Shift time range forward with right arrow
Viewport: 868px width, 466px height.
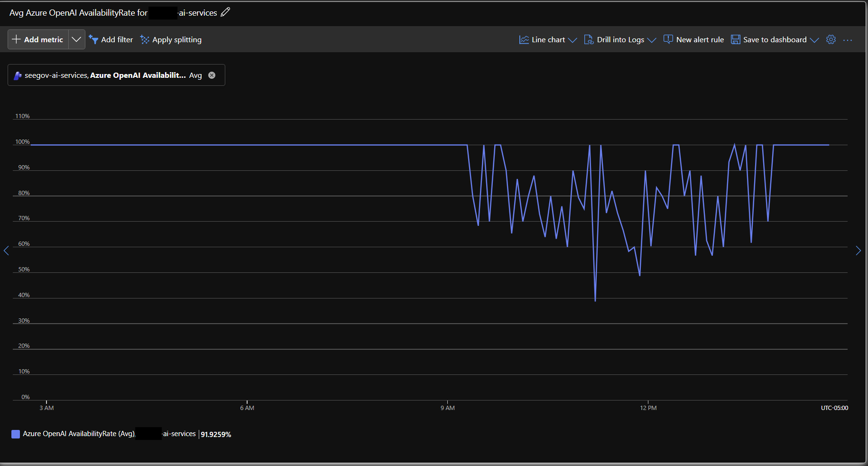coord(858,251)
